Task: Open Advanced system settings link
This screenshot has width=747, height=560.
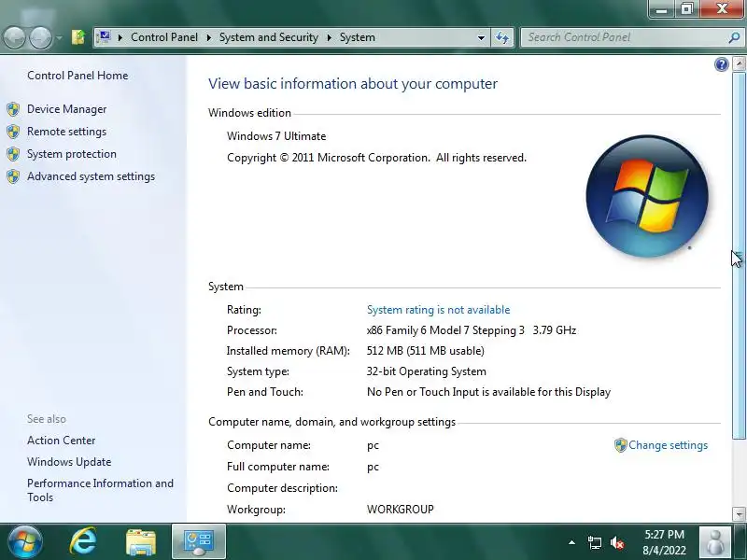Action: [91, 176]
